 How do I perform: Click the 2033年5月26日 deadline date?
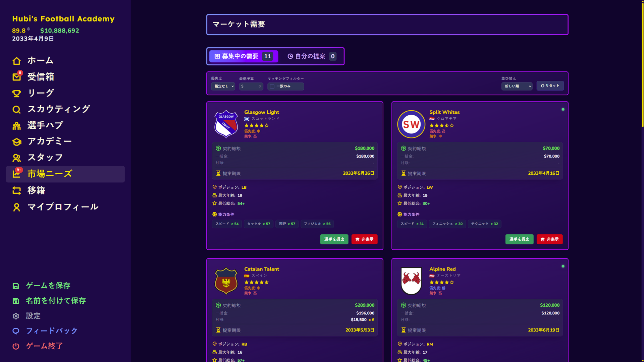point(358,173)
